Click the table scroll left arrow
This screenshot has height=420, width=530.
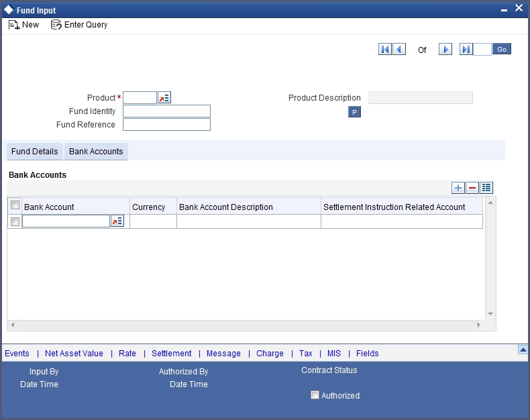tap(13, 325)
